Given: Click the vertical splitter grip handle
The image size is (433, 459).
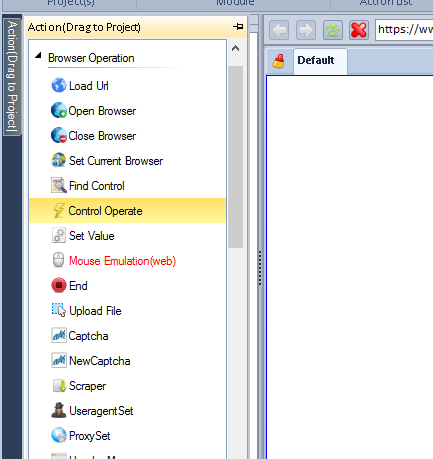Looking at the screenshot, I should pyautogui.click(x=260, y=268).
